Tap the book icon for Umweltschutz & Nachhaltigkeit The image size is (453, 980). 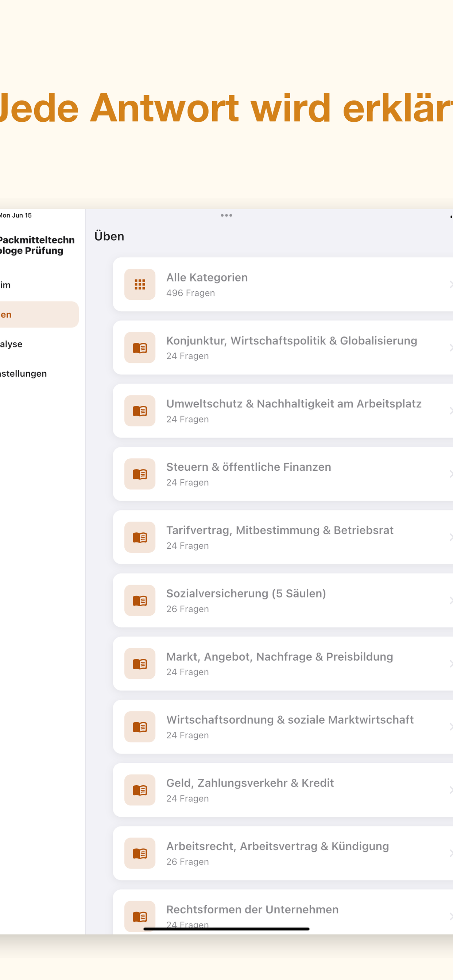pyautogui.click(x=140, y=411)
